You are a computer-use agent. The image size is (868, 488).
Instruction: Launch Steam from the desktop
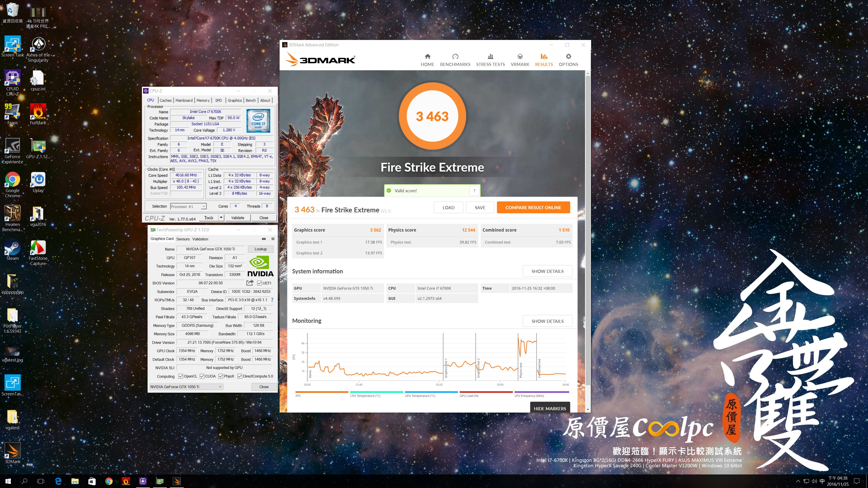click(x=12, y=250)
